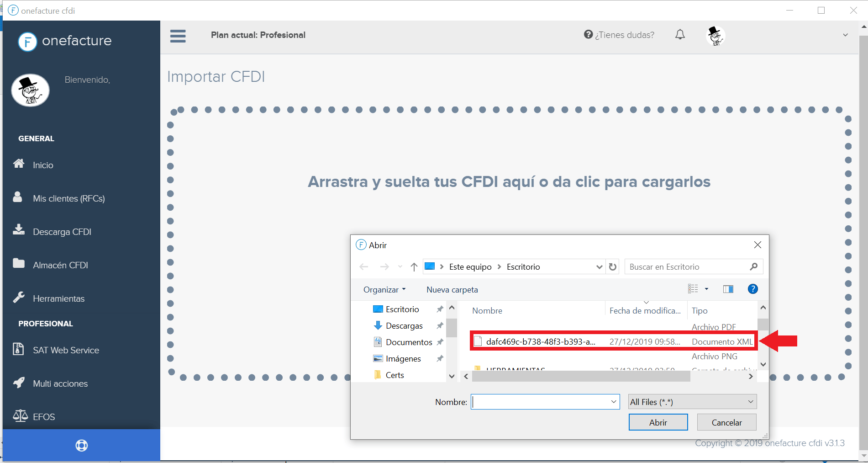868x463 pixels.
Task: Click the Abrir button
Action: [658, 422]
